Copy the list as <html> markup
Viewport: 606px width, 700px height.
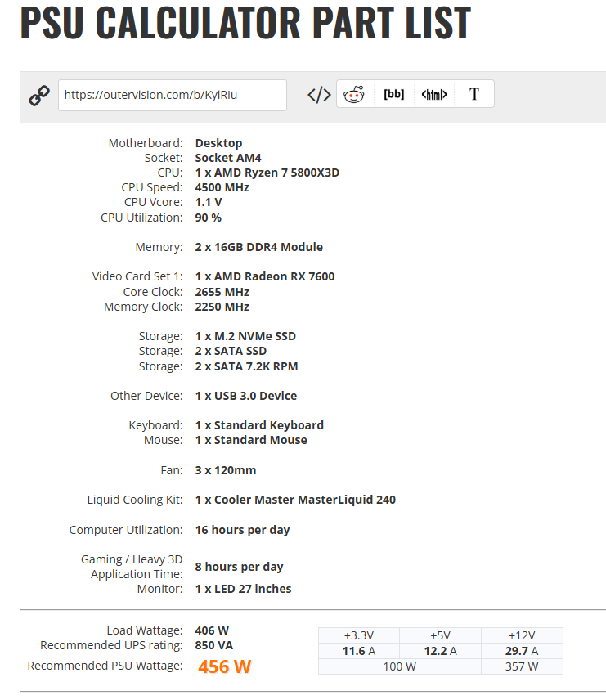point(434,94)
